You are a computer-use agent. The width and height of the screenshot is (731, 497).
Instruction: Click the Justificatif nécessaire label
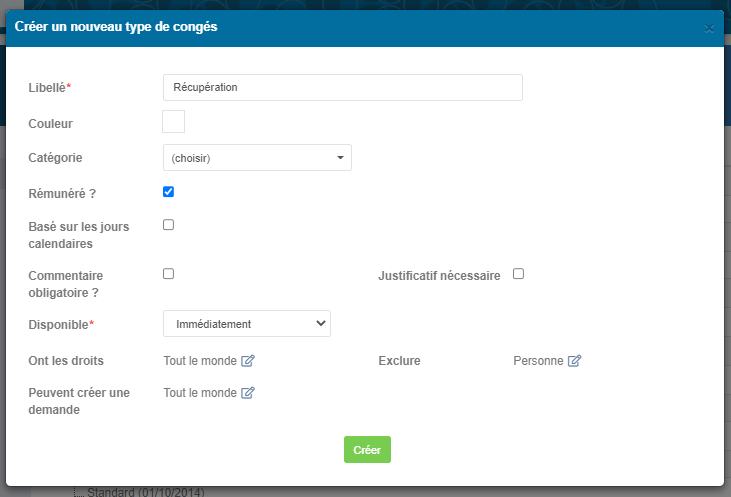tap(439, 276)
